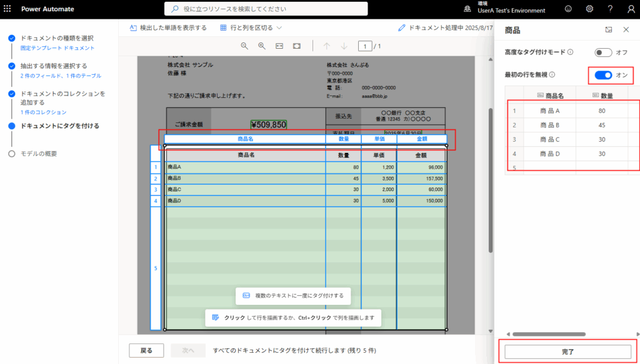Select row 3 marker on the document
The height and width of the screenshot is (364, 640).
[156, 190]
